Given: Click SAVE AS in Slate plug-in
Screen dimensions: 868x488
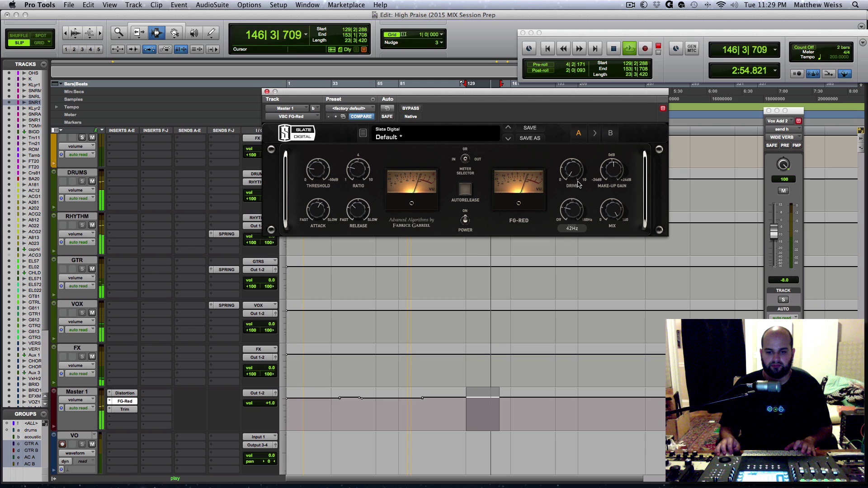Looking at the screenshot, I should point(530,138).
